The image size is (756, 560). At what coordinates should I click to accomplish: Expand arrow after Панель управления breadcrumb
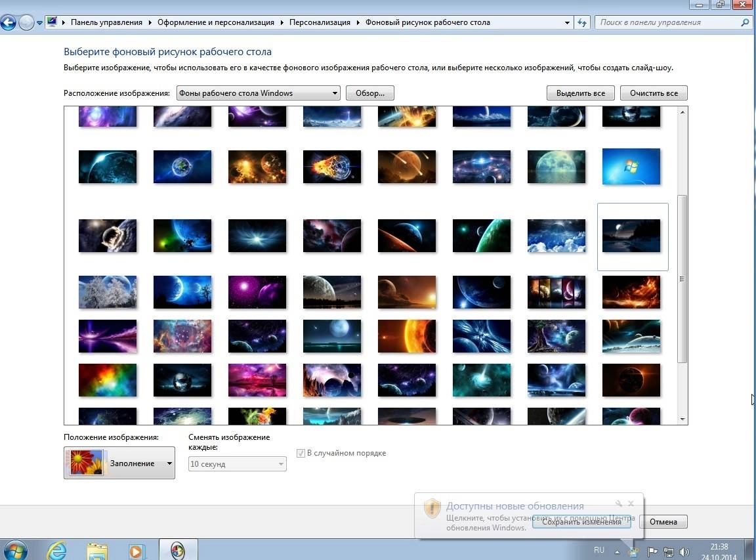click(x=150, y=22)
